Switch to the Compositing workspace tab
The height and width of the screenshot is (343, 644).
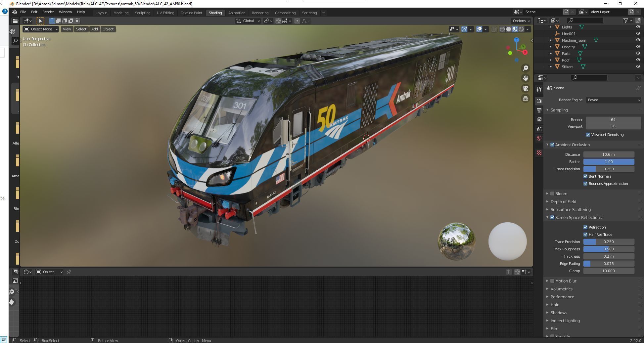285,13
